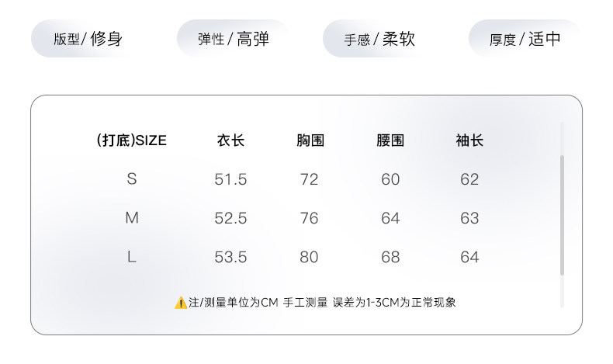The image size is (613, 364).
Task: Click the L size row label
Action: click(x=132, y=257)
